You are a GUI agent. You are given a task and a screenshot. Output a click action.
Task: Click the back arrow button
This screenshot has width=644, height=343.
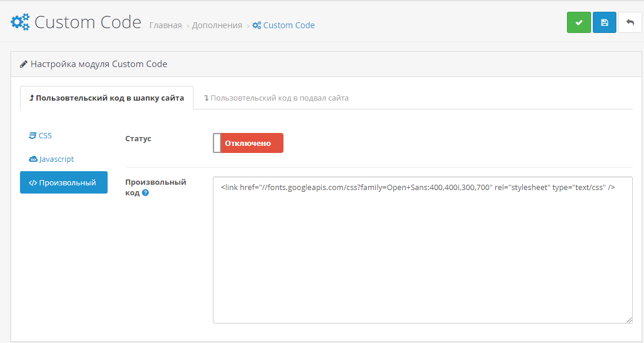point(630,22)
